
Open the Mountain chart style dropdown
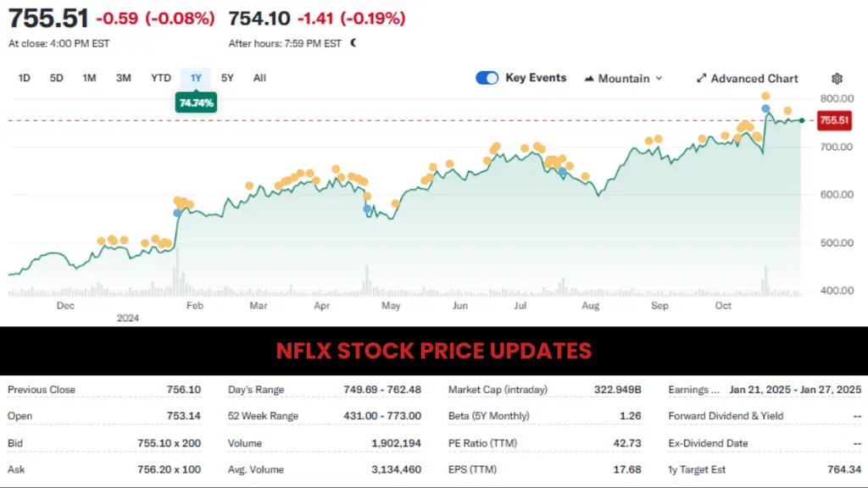click(623, 78)
